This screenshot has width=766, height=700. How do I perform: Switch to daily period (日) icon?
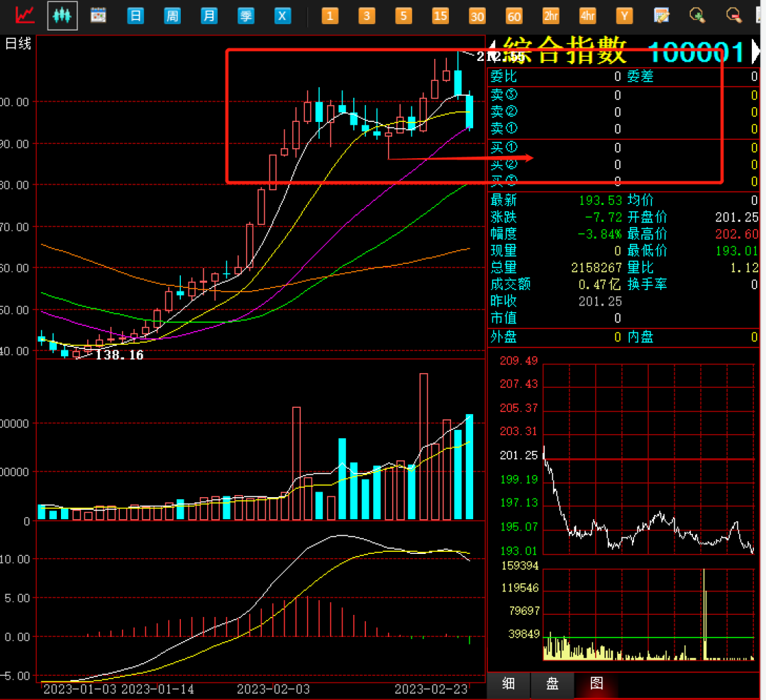135,15
